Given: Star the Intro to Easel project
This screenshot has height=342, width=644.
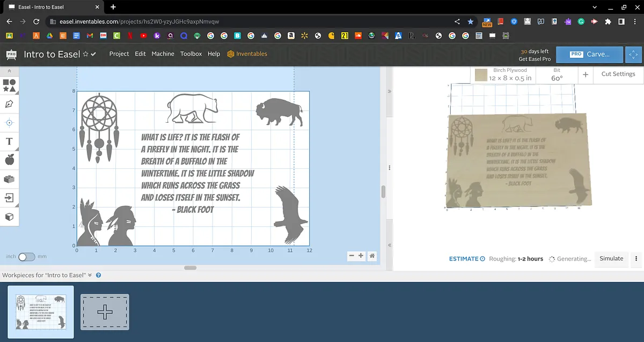Looking at the screenshot, I should (85, 54).
